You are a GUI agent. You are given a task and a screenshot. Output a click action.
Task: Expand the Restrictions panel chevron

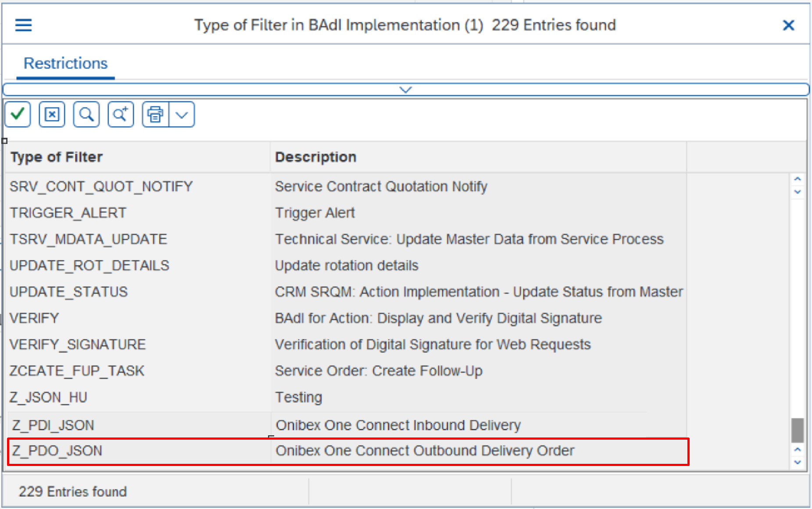406,90
